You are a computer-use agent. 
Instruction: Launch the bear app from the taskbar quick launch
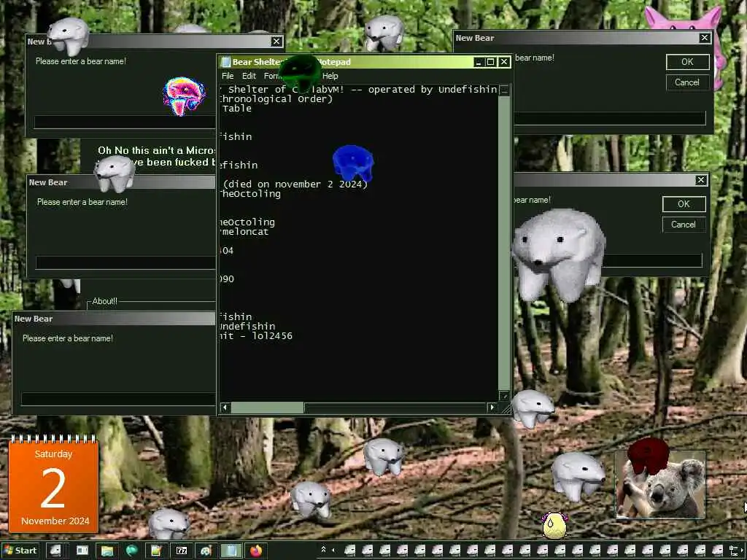(x=55, y=551)
